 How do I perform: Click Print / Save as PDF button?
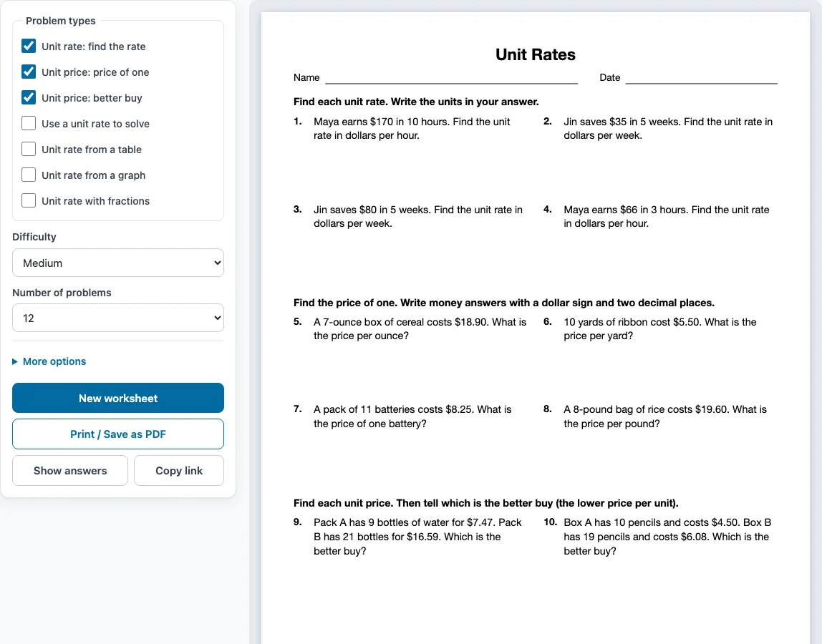(118, 434)
